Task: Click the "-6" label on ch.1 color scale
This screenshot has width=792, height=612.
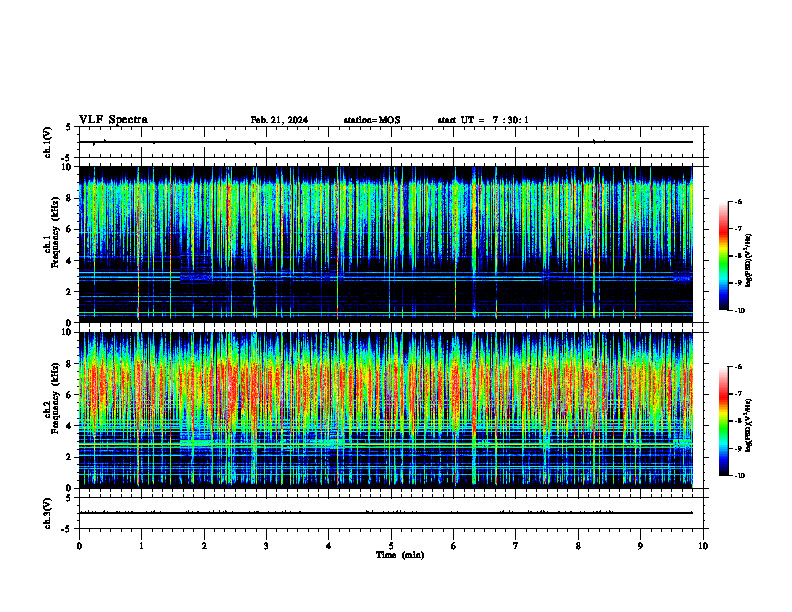Action: (738, 201)
